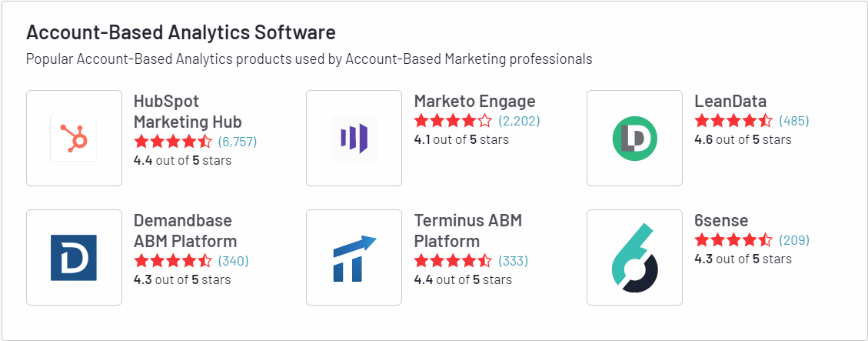The height and width of the screenshot is (341, 868).
Task: Open the HubSpot Marketing Hub title link
Action: 188,112
